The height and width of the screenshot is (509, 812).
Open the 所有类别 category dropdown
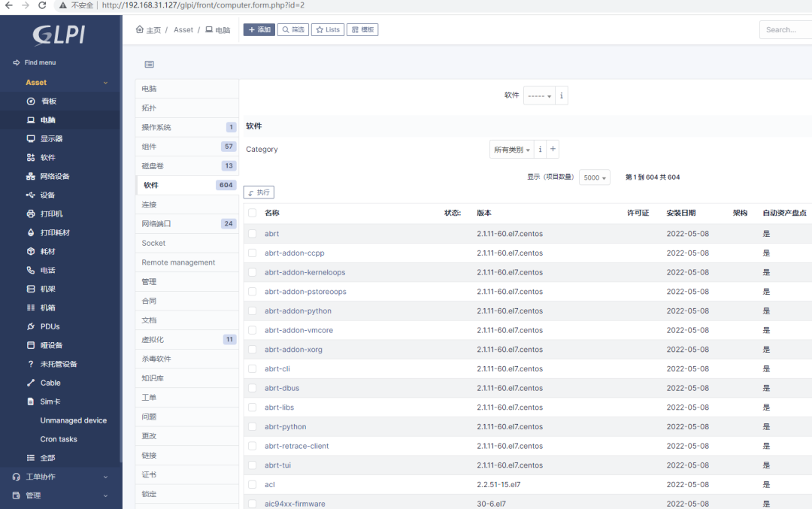pos(512,149)
